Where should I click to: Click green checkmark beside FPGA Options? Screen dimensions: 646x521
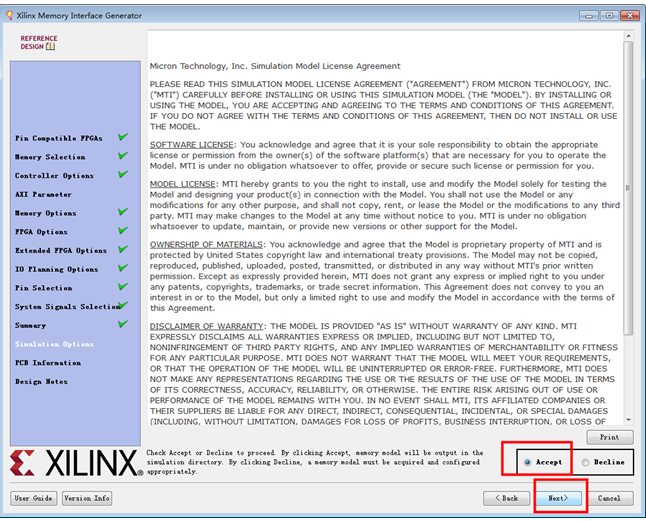pos(123,230)
